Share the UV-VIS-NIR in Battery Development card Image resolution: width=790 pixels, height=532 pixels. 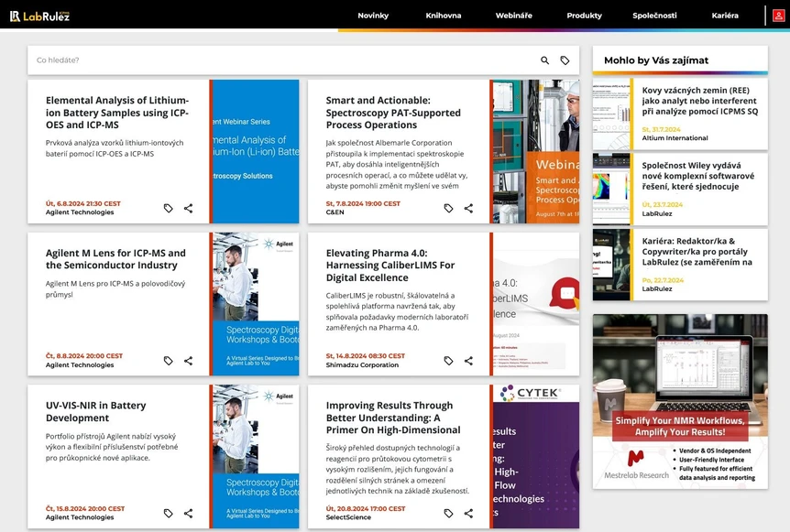click(x=189, y=514)
